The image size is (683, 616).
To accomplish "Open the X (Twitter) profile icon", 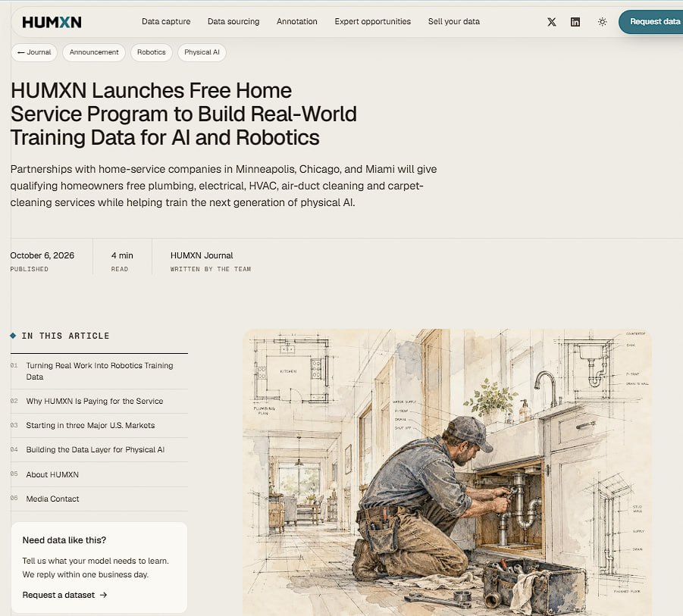I will pyautogui.click(x=551, y=22).
